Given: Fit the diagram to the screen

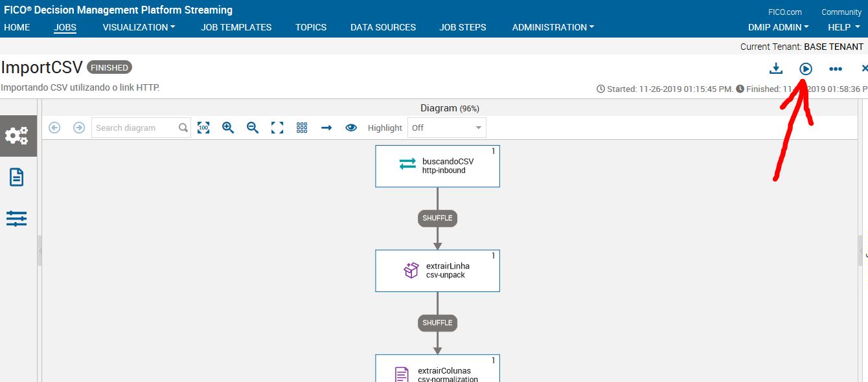Looking at the screenshot, I should click(277, 127).
